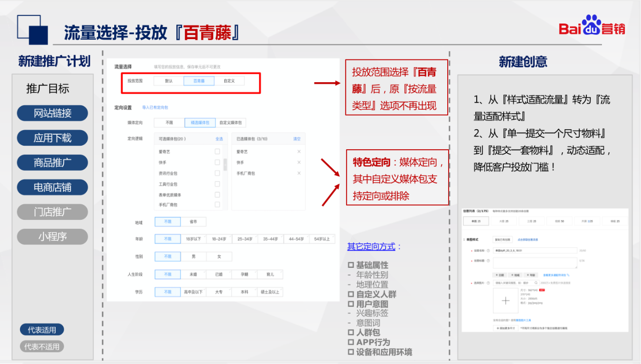Enable the 手机厂商包 checkbox in available list

pyautogui.click(x=217, y=205)
